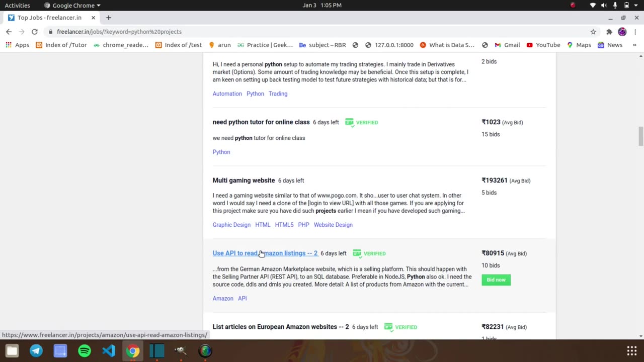The image size is (644, 362).
Task: Open the YouTube bookmark
Action: coord(543,45)
